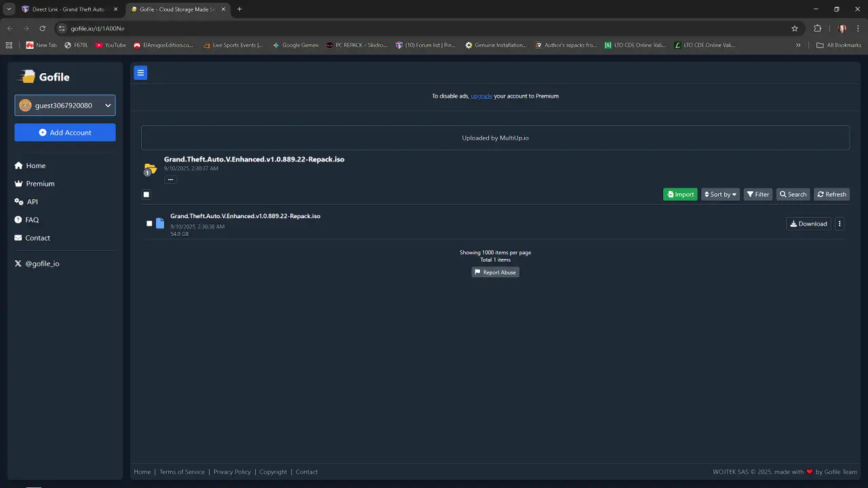This screenshot has width=868, height=488.
Task: Click the Gofile logo icon
Action: pos(26,77)
